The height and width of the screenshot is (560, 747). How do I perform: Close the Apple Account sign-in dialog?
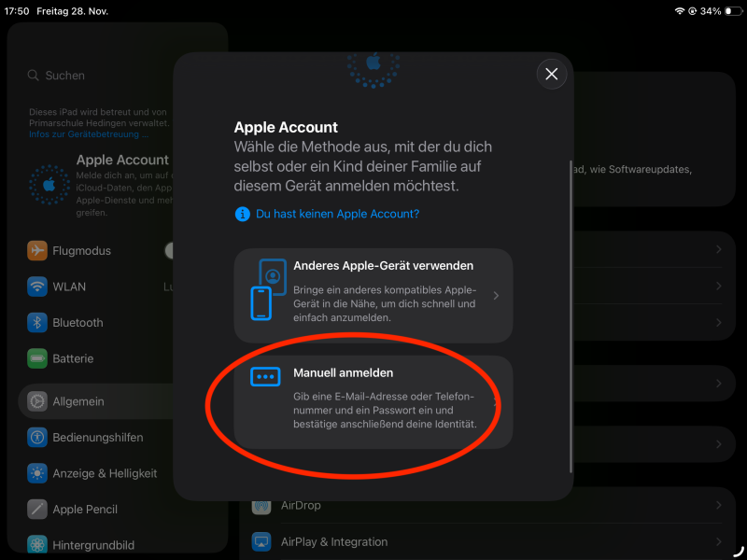[x=551, y=74]
